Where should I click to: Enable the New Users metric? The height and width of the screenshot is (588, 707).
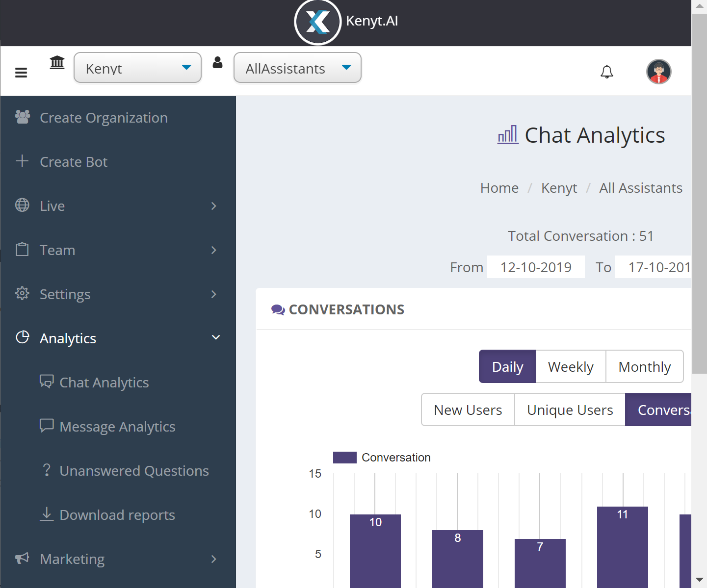point(468,409)
